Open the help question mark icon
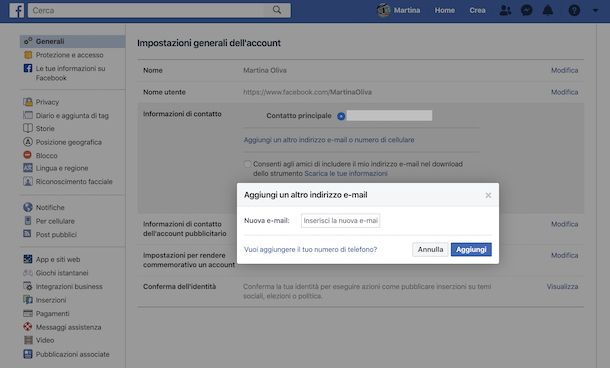Viewport: 610px width, 368px height. (574, 10)
